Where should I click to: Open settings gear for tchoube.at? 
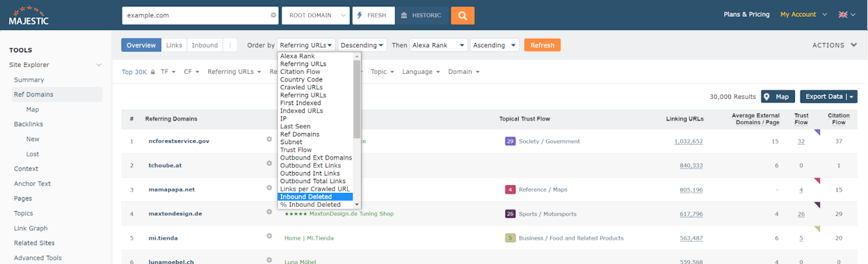click(x=269, y=164)
